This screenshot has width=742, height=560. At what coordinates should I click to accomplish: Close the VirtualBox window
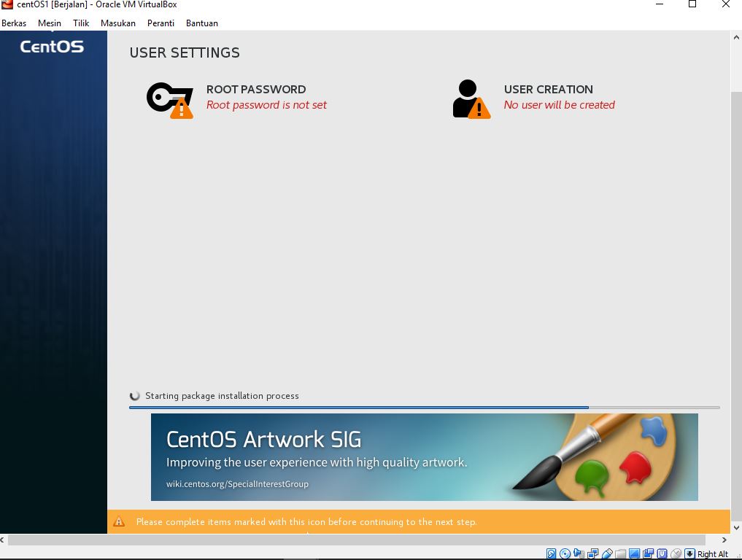tap(725, 4)
